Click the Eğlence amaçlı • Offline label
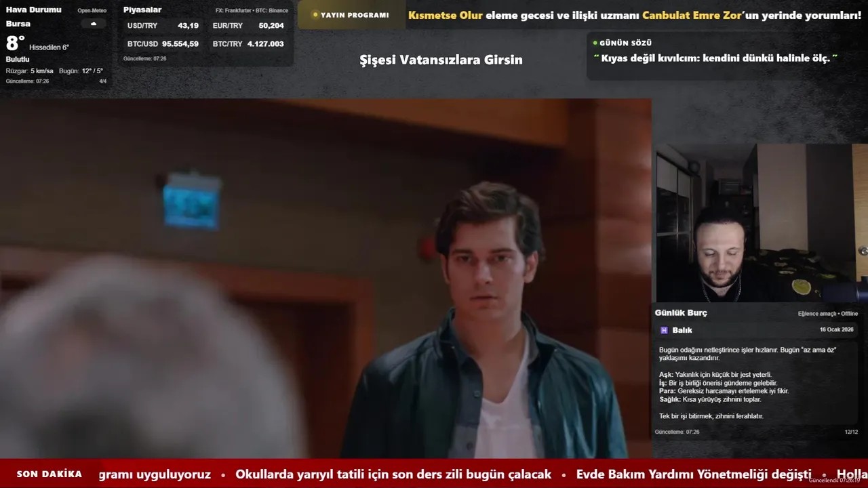 [828, 314]
